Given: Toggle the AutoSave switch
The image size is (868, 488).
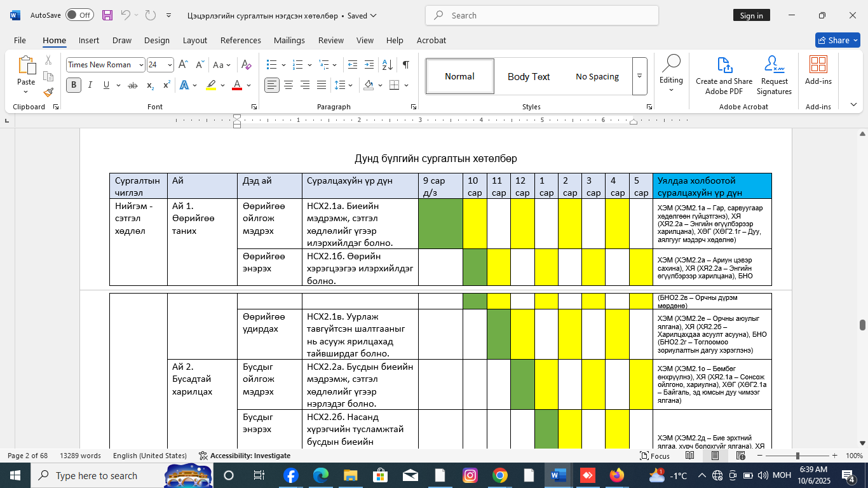Looking at the screenshot, I should pyautogui.click(x=79, y=15).
